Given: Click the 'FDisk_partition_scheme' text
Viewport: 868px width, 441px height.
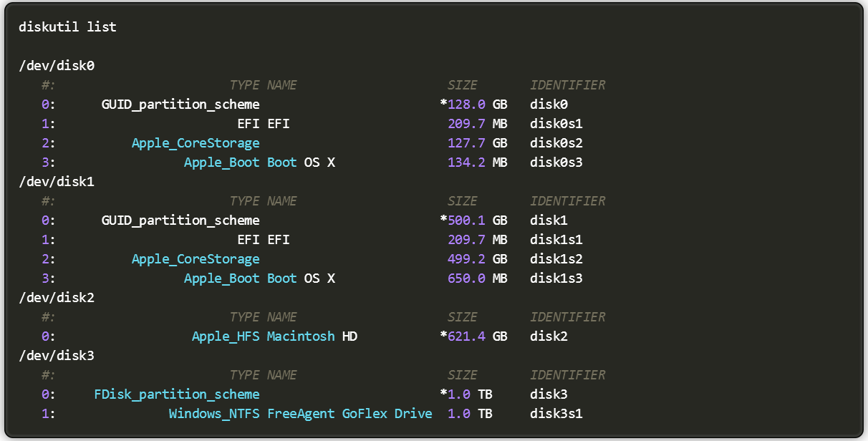Looking at the screenshot, I should pos(177,394).
